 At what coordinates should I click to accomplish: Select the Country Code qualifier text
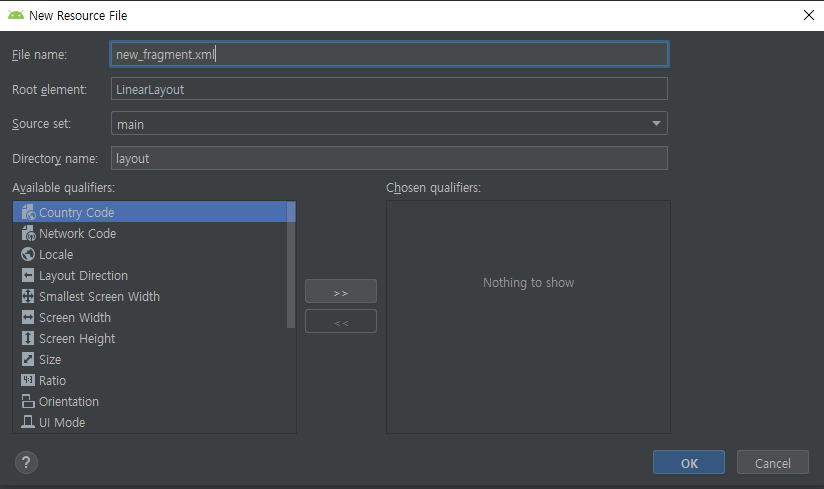77,213
